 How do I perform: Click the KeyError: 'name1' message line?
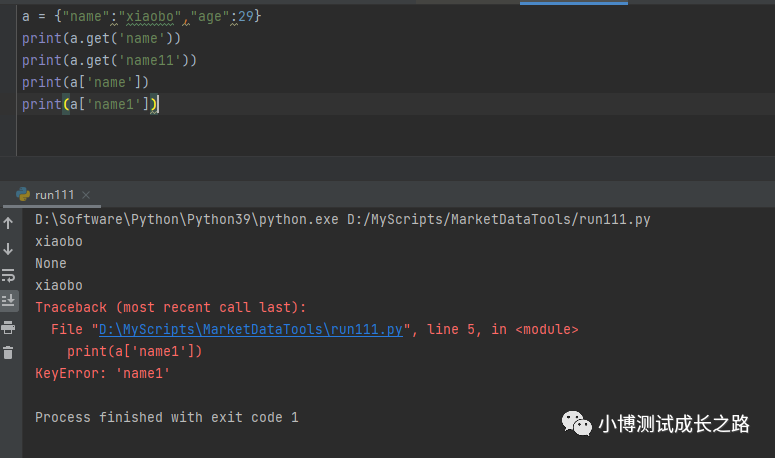[x=102, y=374]
